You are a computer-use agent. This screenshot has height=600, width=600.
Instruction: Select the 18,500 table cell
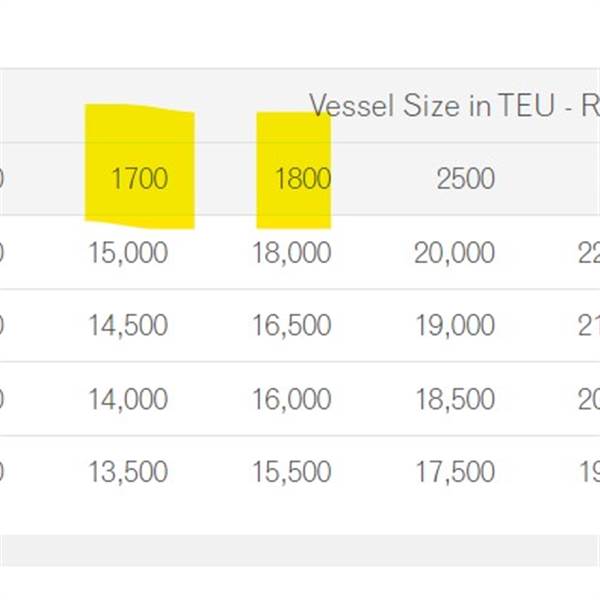tap(454, 399)
